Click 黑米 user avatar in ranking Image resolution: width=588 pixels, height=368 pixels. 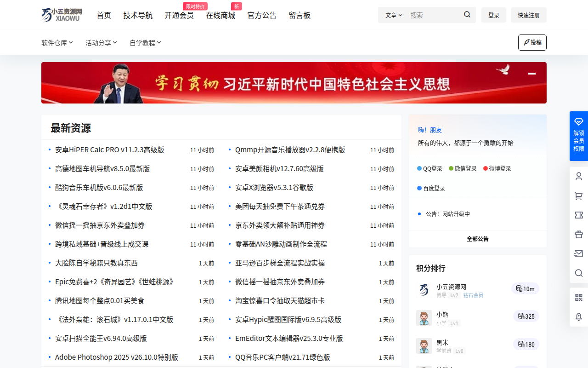[x=424, y=346]
